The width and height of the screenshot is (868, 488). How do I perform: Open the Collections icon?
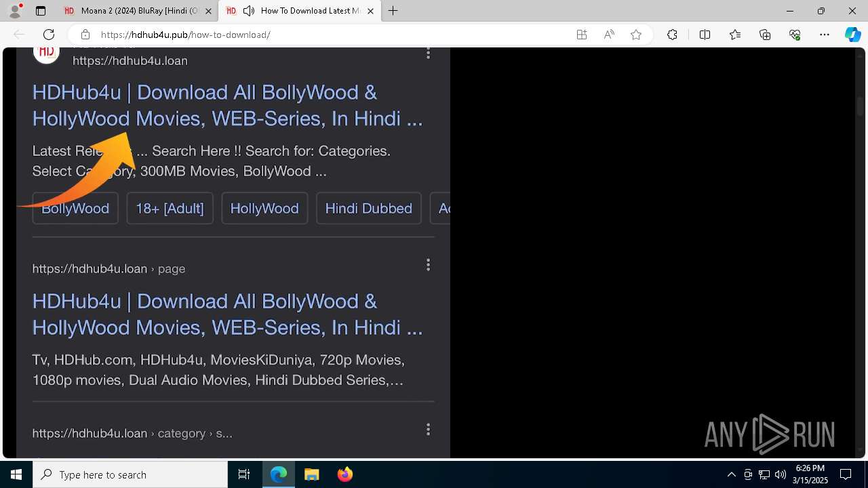click(765, 35)
